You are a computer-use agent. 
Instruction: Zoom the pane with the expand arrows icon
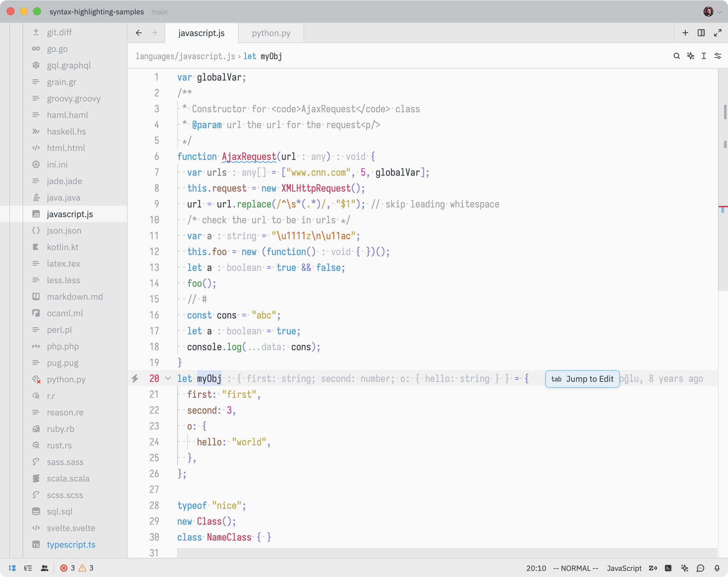click(717, 33)
